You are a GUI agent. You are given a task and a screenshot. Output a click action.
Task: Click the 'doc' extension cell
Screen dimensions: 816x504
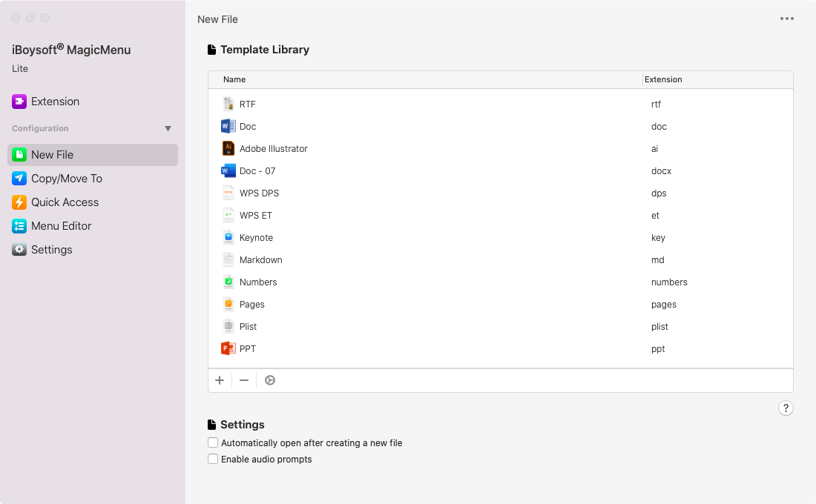click(x=658, y=127)
